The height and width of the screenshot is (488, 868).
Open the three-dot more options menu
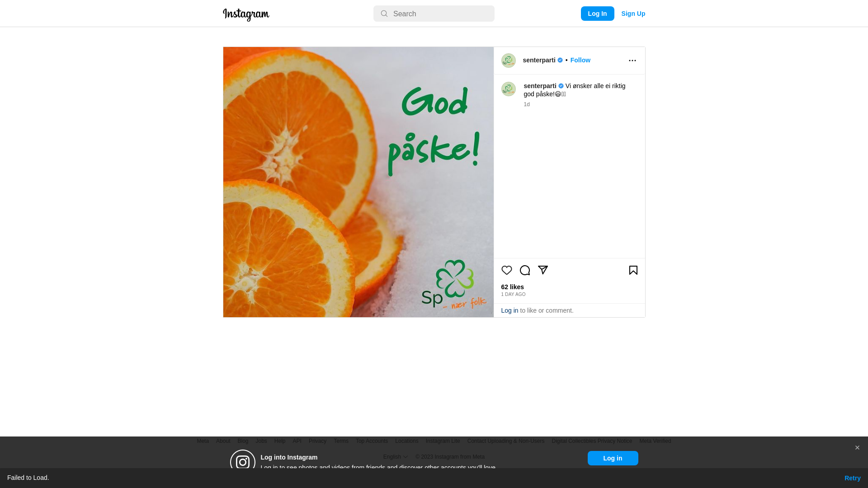tap(632, 61)
